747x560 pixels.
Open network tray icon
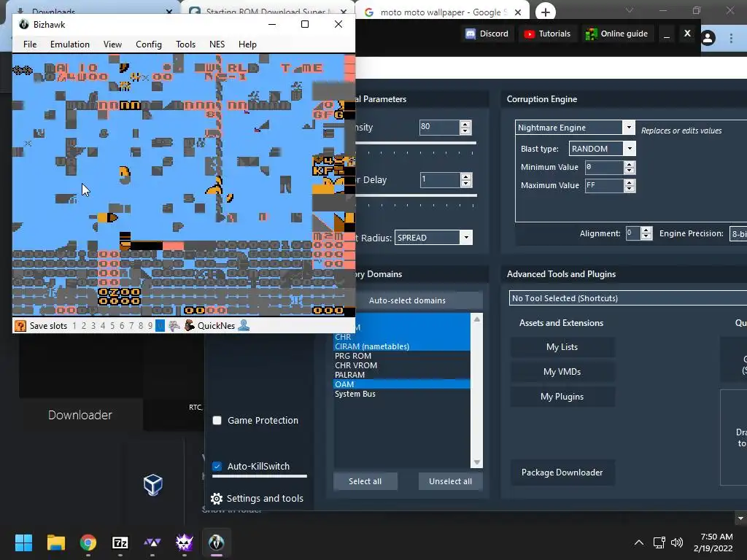tap(659, 542)
